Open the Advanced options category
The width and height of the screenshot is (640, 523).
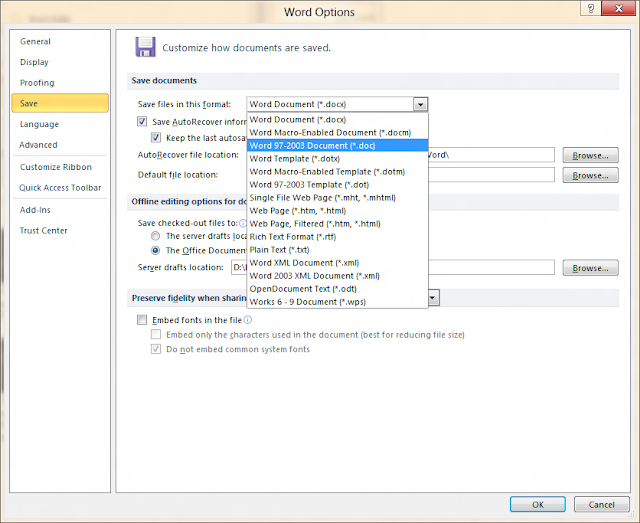pyautogui.click(x=60, y=145)
